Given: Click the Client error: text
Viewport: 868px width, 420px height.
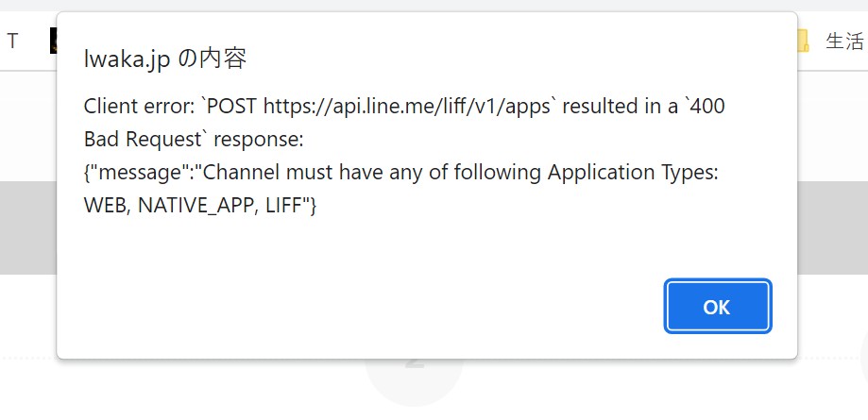Looking at the screenshot, I should pos(141,106).
